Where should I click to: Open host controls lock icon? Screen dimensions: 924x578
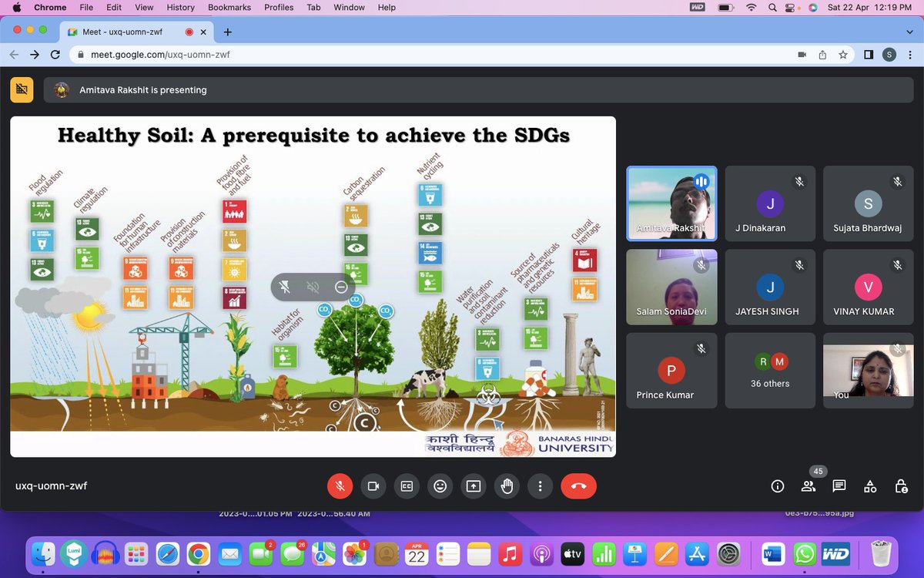click(x=901, y=486)
